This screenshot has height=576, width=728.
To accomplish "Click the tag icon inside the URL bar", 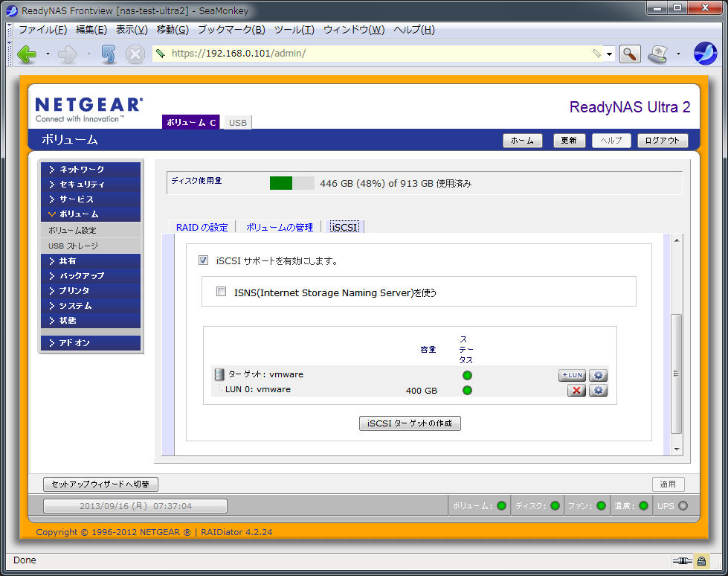I will point(597,54).
